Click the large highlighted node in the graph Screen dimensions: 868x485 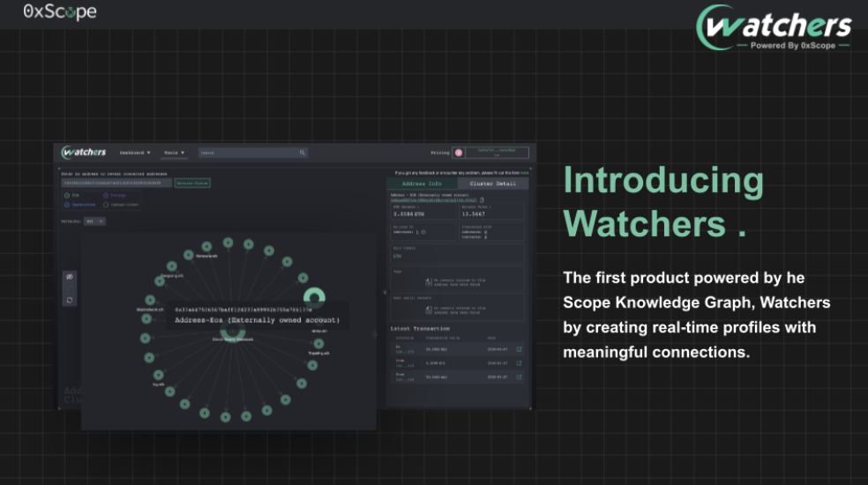pyautogui.click(x=314, y=297)
